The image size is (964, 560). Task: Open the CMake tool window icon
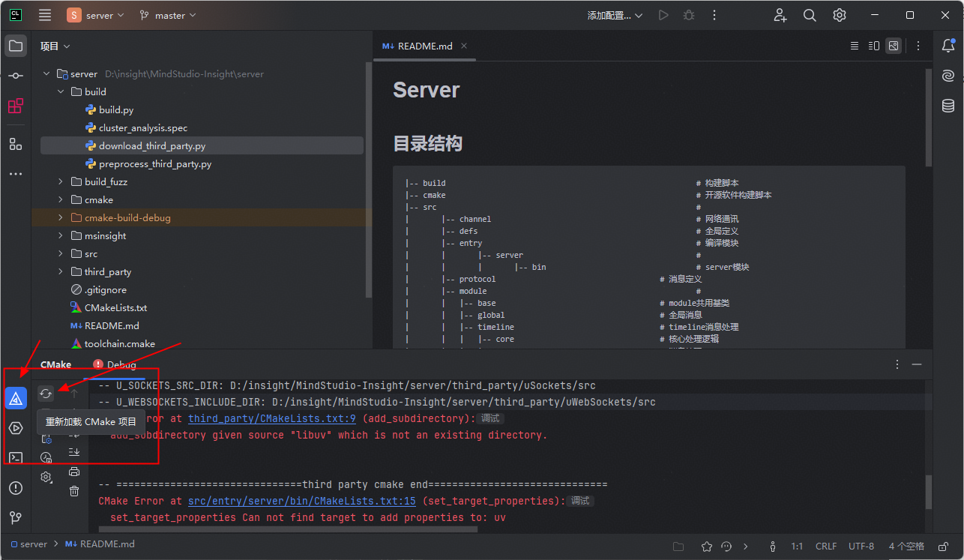coord(16,398)
